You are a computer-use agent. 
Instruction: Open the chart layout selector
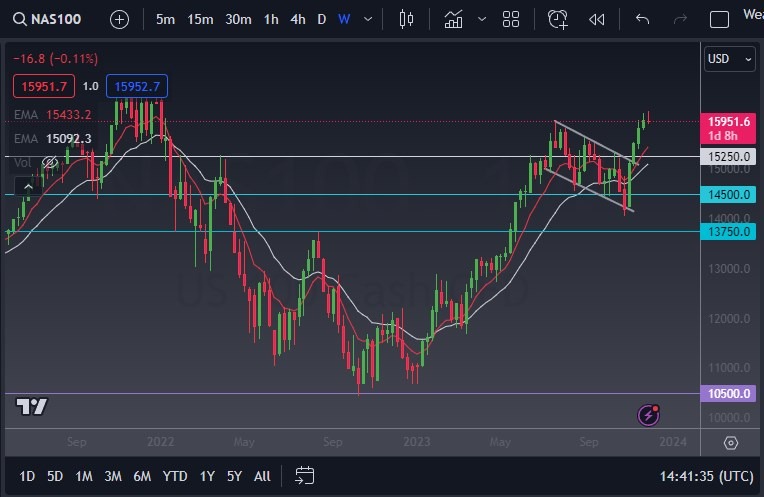tap(719, 20)
